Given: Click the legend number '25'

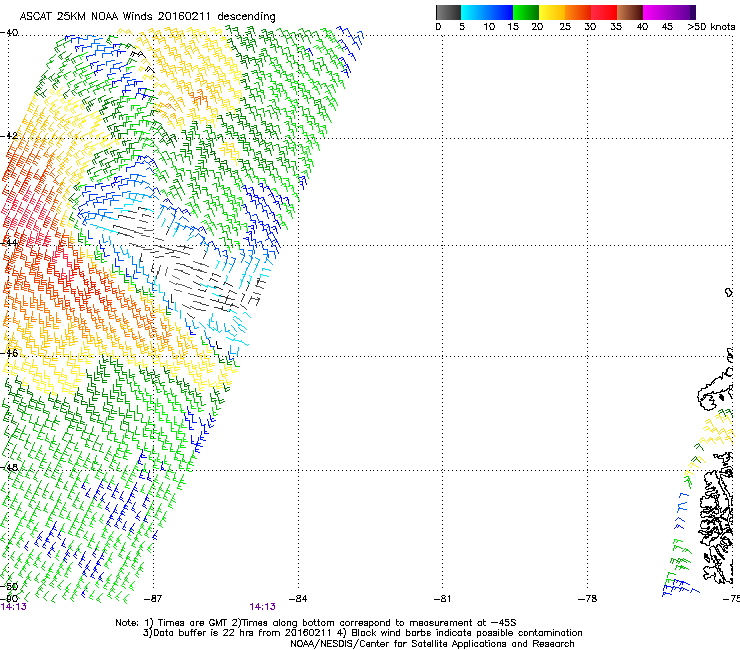Looking at the screenshot, I should [x=565, y=26].
